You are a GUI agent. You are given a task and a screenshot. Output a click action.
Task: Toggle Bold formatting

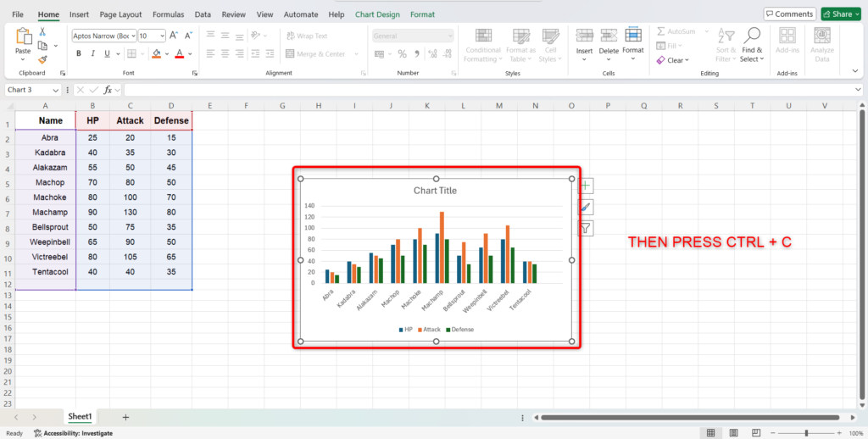(x=79, y=53)
